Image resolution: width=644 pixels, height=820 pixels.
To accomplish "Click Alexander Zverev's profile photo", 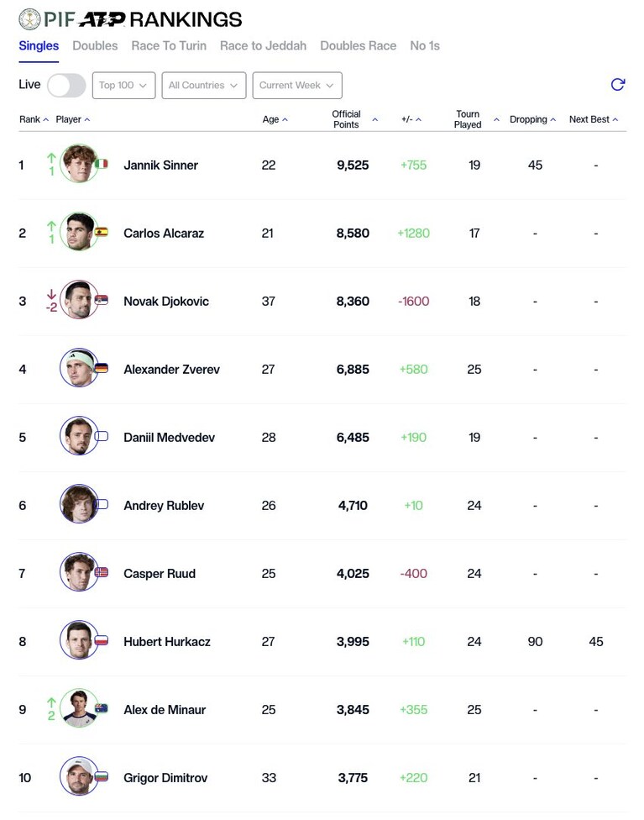I will click(79, 368).
